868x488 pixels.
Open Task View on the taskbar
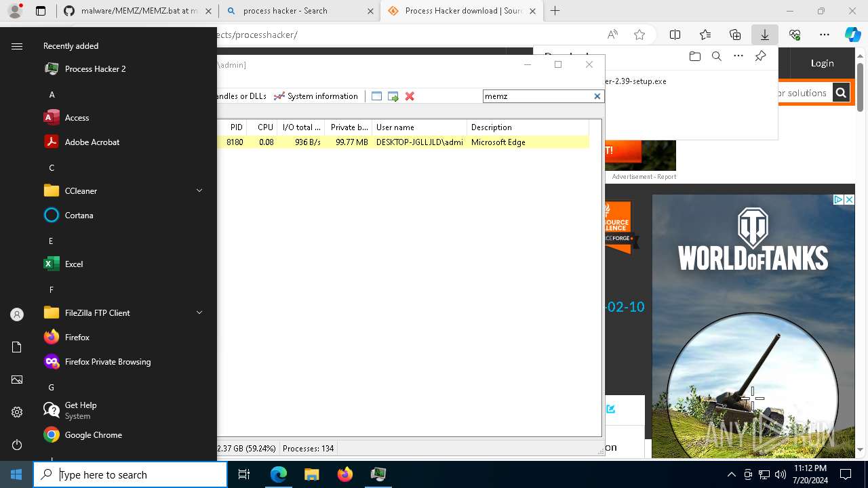click(244, 474)
